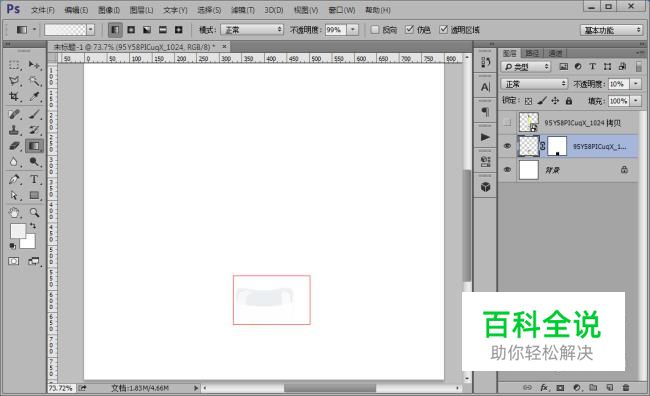
Task: Change the screen mode
Action: click(34, 261)
